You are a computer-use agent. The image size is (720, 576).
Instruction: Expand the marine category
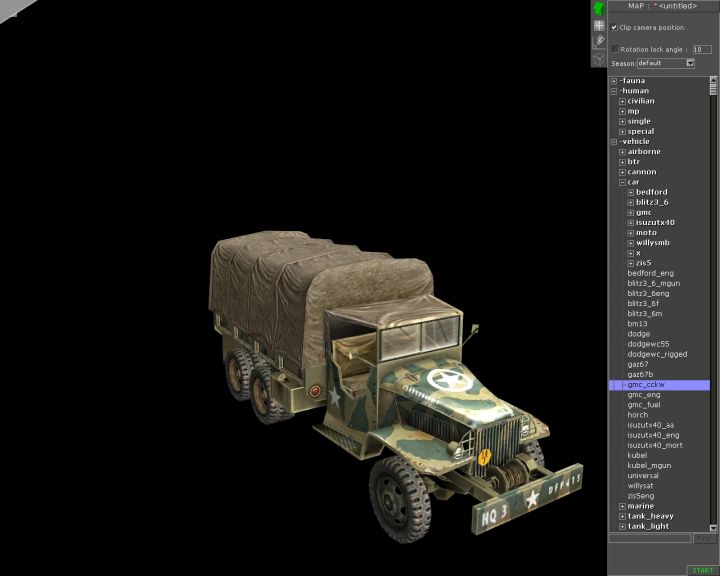click(622, 506)
